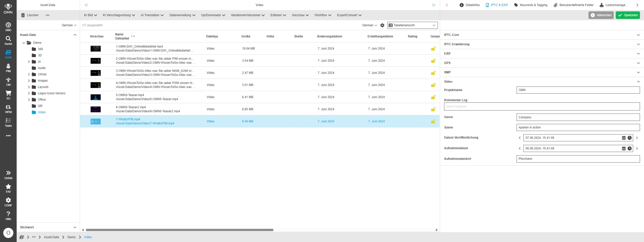Open the WFM workflow icon

[8, 109]
